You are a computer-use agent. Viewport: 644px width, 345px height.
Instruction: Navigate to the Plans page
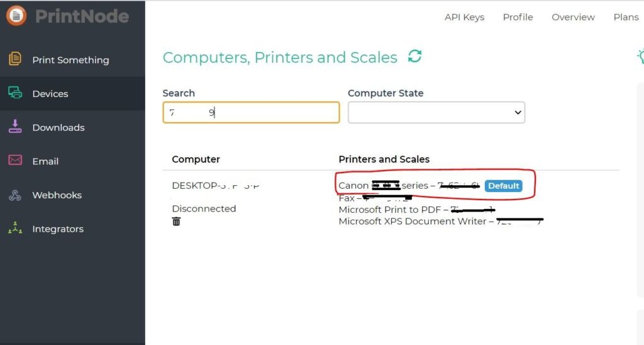click(x=625, y=17)
